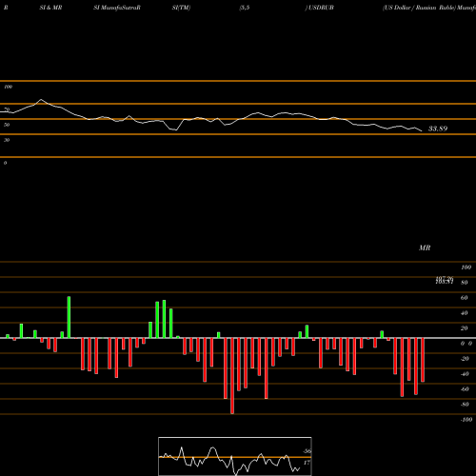
Task: Click the "SI MunafaSutraR" header text
Action: coord(117,8)
